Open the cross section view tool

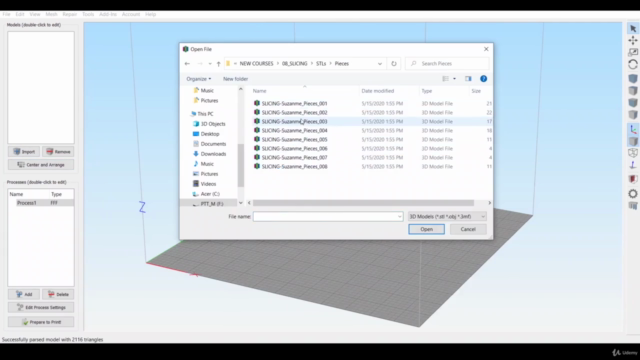click(x=633, y=179)
